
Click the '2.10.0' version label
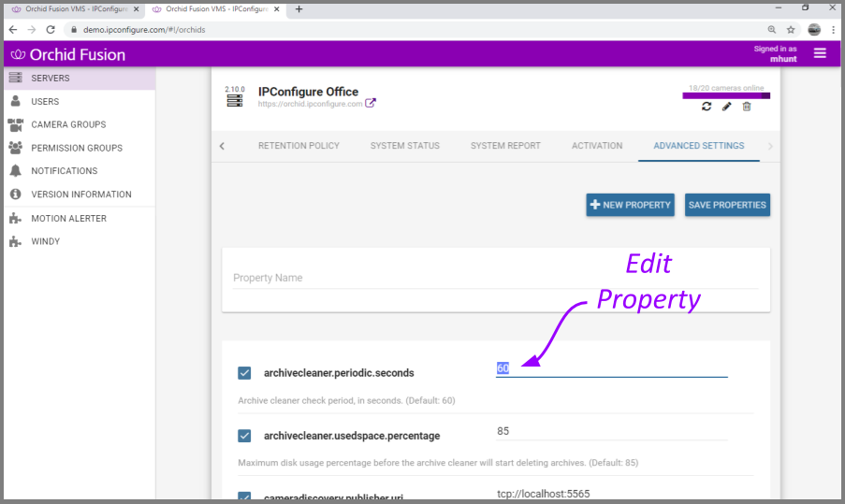coord(235,89)
